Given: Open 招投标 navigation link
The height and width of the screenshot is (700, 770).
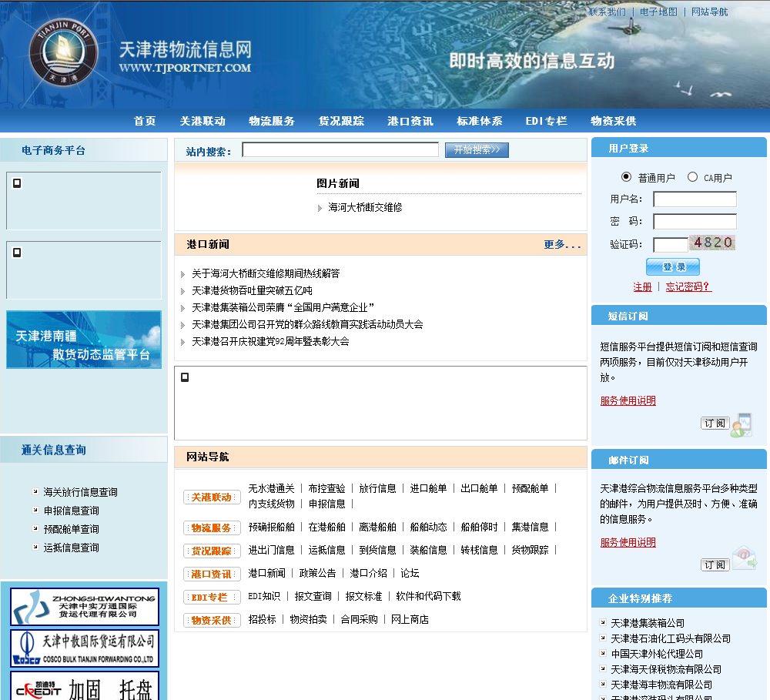Looking at the screenshot, I should click(263, 619).
